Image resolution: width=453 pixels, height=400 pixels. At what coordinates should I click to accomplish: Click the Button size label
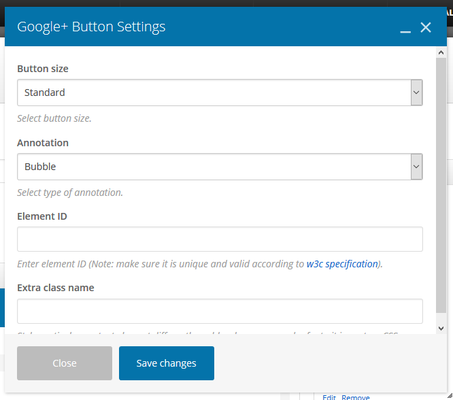(x=43, y=69)
